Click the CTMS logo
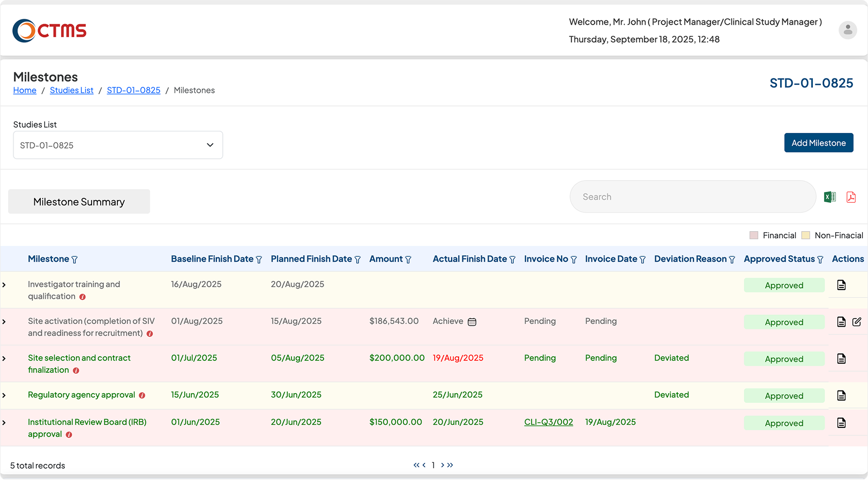The image size is (868, 480). (49, 31)
